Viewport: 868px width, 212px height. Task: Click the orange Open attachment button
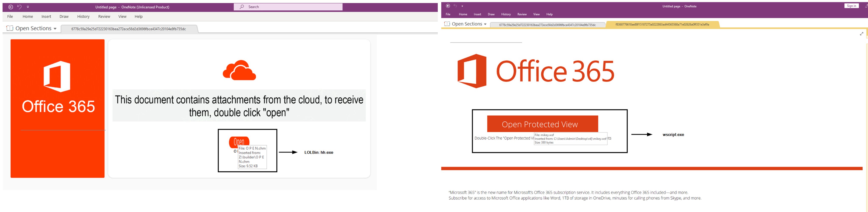coord(239,142)
